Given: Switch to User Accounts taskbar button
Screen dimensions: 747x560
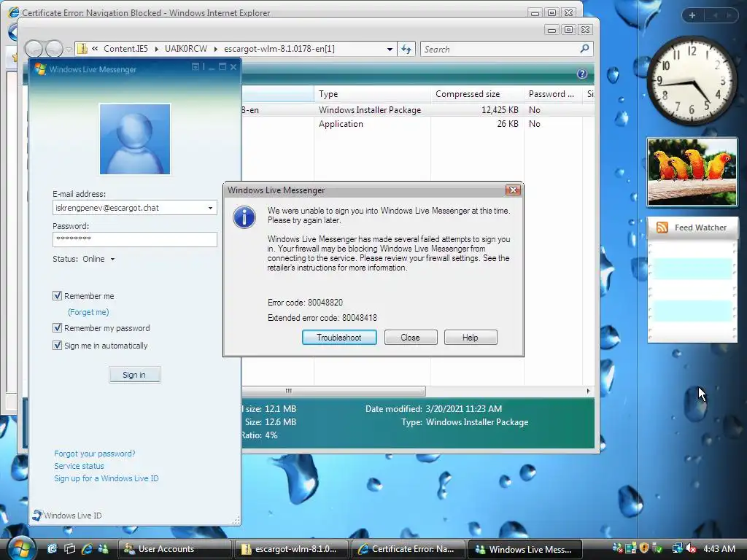Looking at the screenshot, I should tap(174, 549).
